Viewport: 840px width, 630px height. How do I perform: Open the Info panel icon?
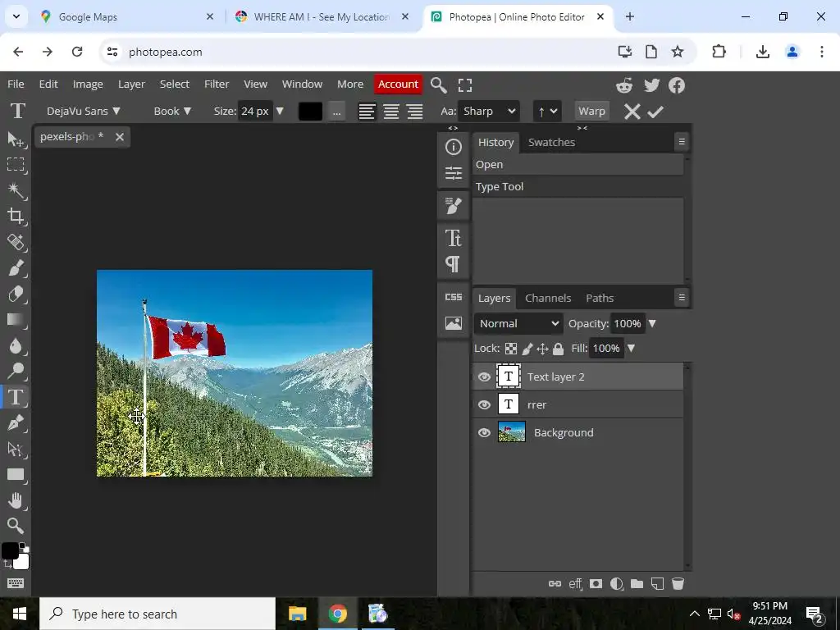pos(453,147)
